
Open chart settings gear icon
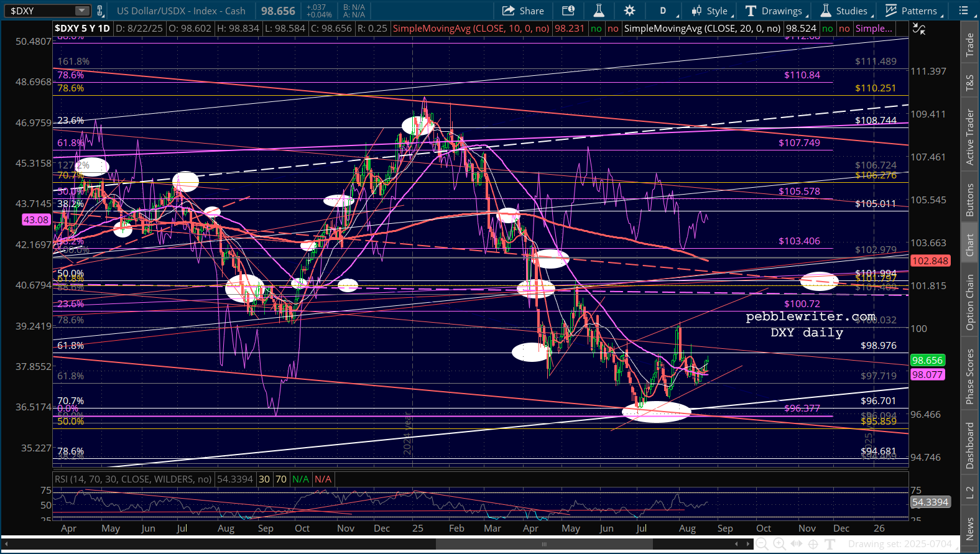pos(629,11)
